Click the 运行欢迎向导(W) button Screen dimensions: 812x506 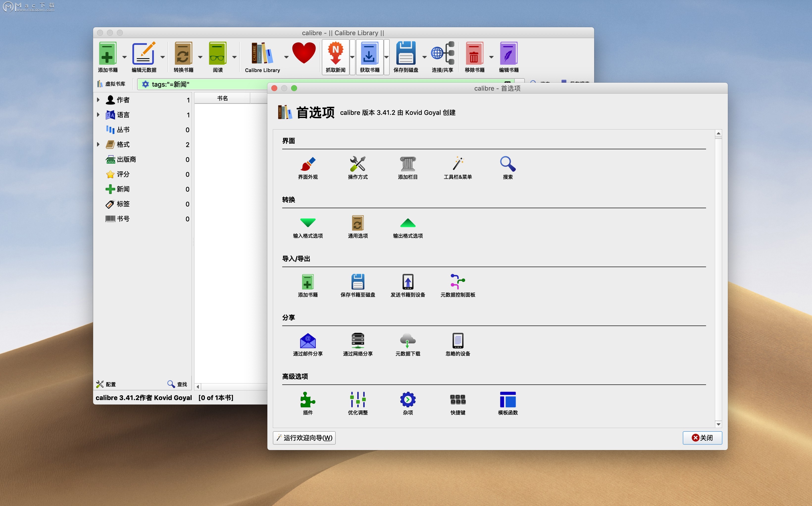pyautogui.click(x=304, y=438)
